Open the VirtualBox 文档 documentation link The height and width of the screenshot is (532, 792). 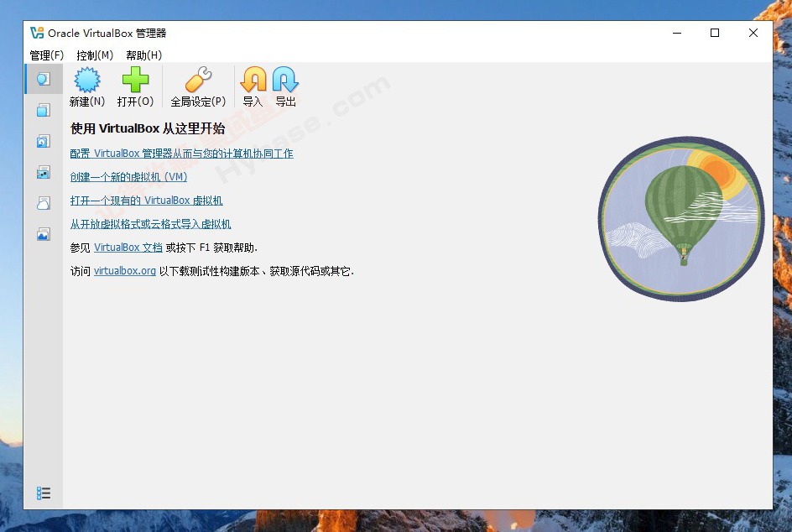(128, 247)
